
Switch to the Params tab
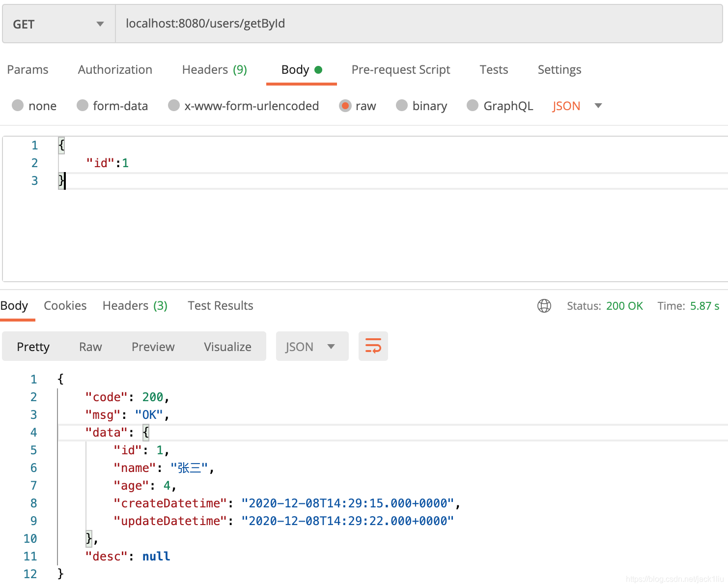pyautogui.click(x=28, y=70)
